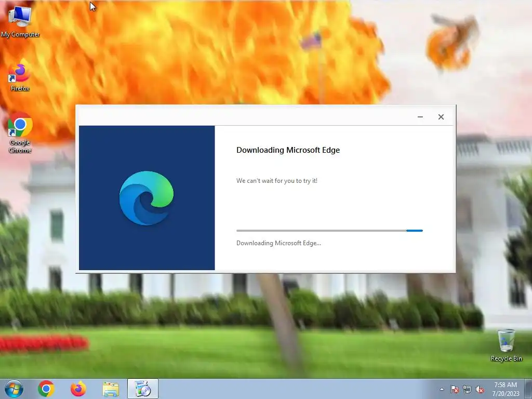
Task: Click the "Downloading Microsoft Edge..." status text
Action: [x=278, y=243]
